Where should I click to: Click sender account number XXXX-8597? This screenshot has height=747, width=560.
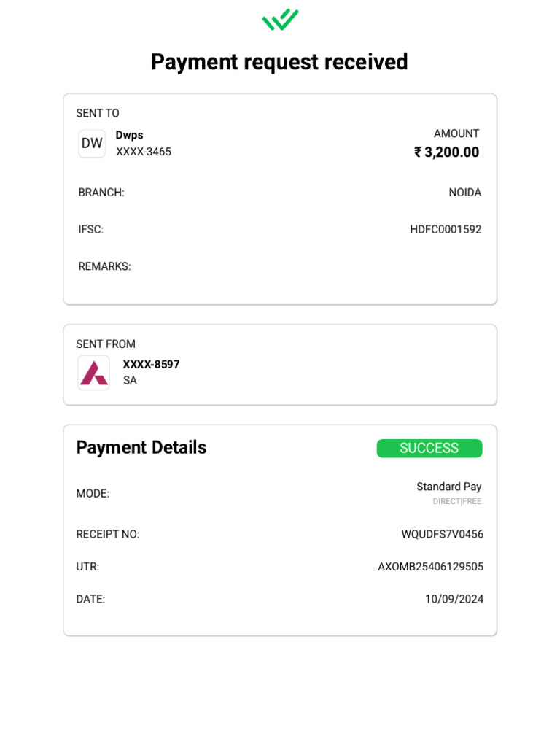151,364
